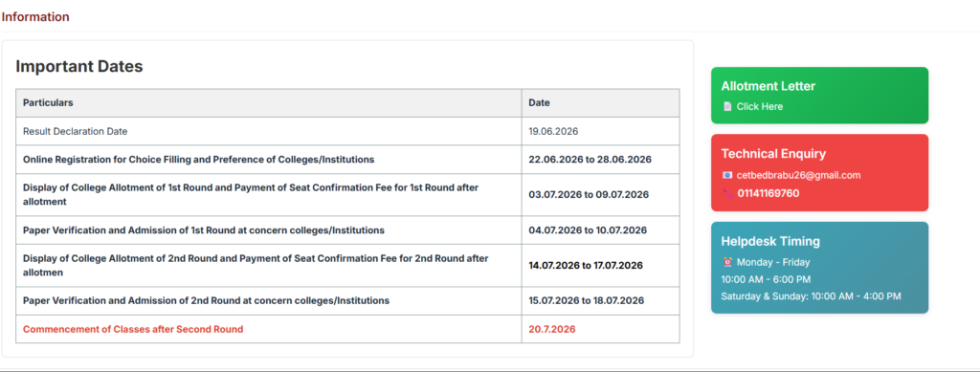Click the 'Allotment Letter' card title
Viewport: 980px width, 372px height.
tap(768, 86)
